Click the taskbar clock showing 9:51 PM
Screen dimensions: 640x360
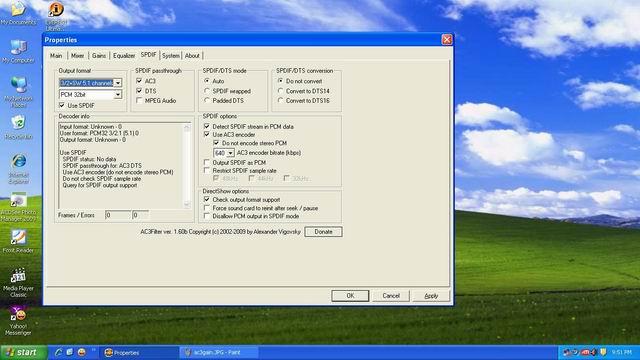coord(622,352)
